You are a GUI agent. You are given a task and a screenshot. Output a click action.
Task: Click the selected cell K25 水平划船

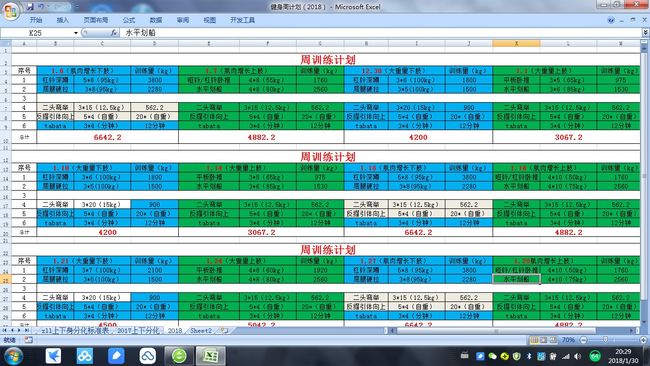click(x=517, y=279)
